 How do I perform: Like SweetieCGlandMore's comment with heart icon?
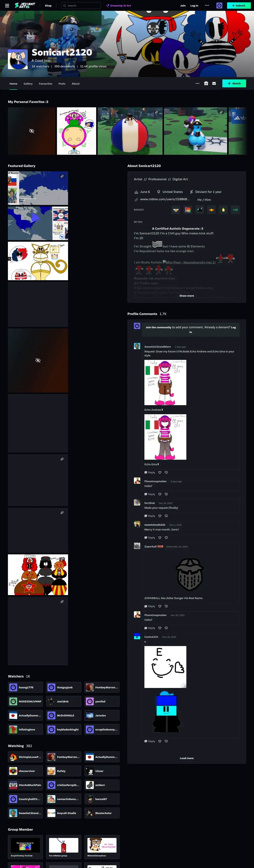160,472
